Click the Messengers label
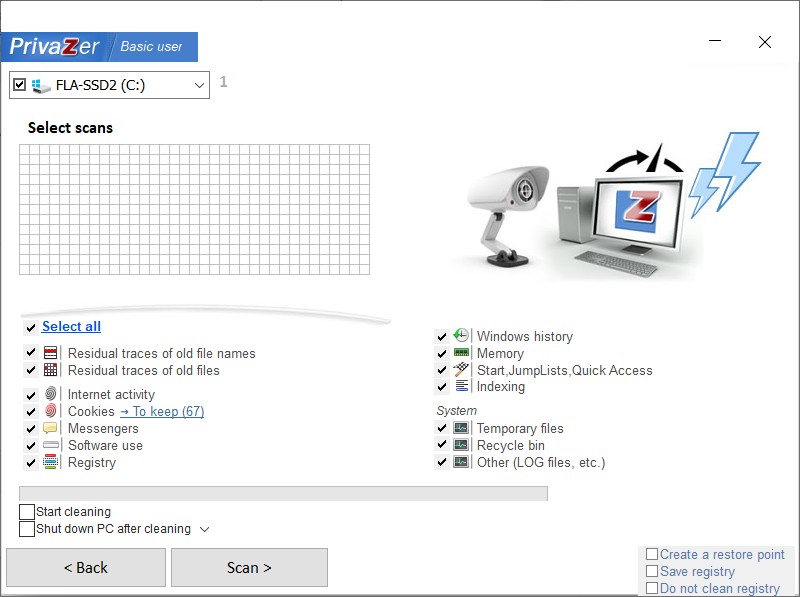The width and height of the screenshot is (800, 597). [x=103, y=428]
